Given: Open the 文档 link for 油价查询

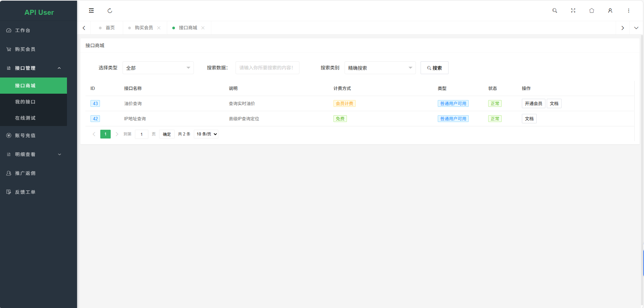Looking at the screenshot, I should pyautogui.click(x=554, y=103).
